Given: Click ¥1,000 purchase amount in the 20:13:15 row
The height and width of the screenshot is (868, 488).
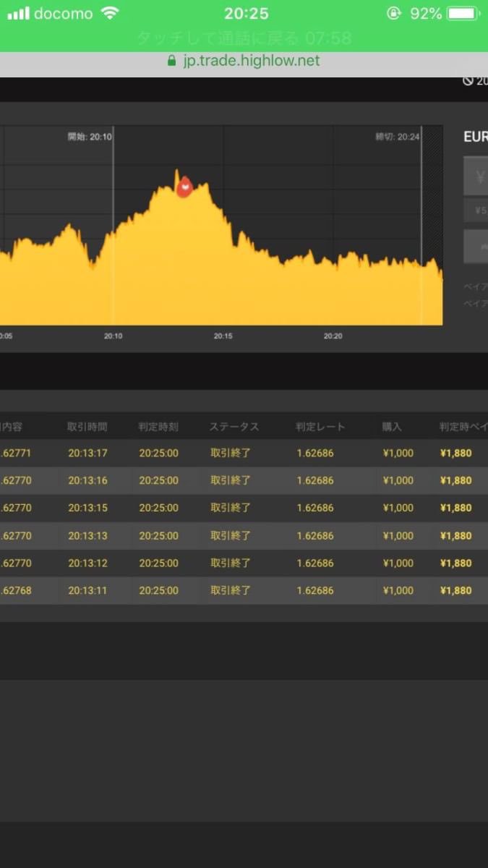Looking at the screenshot, I should click(x=398, y=508).
